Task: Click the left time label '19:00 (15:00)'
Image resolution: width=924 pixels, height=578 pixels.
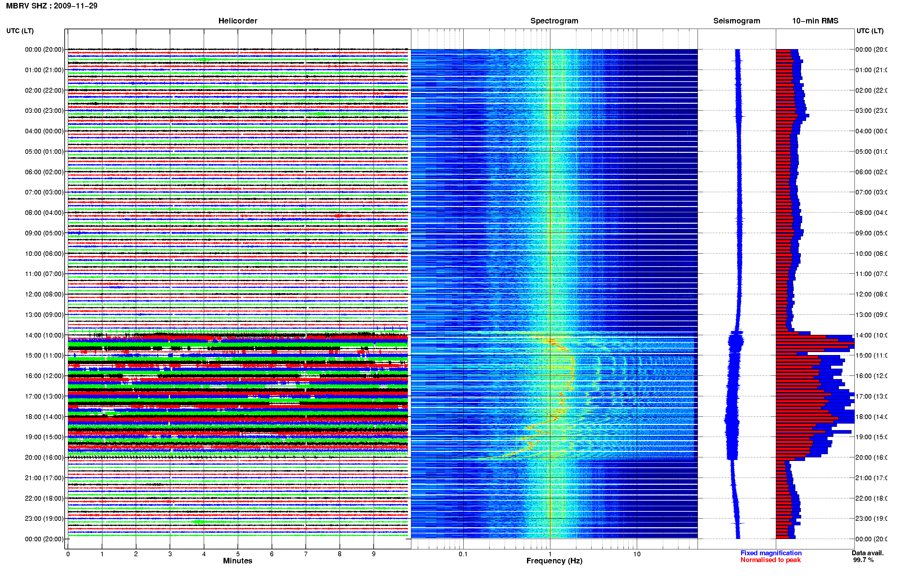Action: 44,437
